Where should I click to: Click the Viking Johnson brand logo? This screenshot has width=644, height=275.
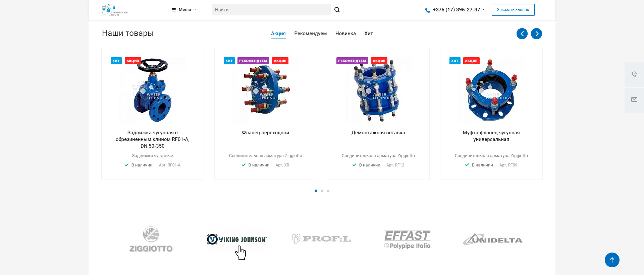click(237, 239)
